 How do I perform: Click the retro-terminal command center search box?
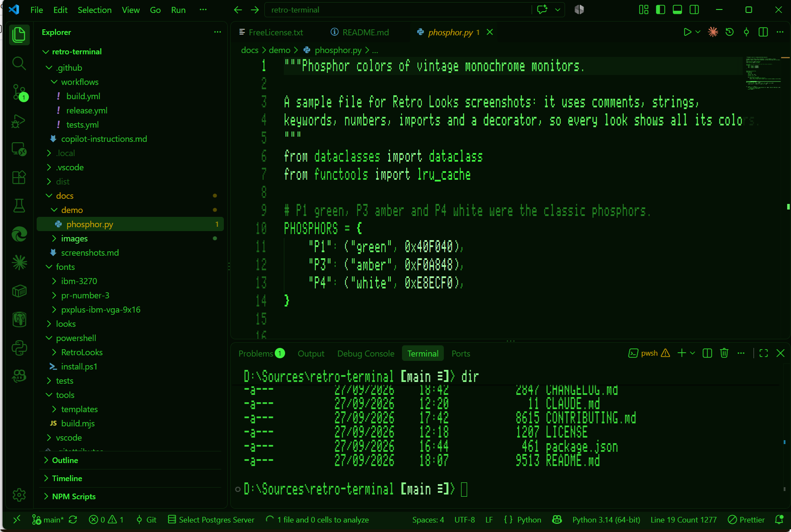(x=398, y=9)
